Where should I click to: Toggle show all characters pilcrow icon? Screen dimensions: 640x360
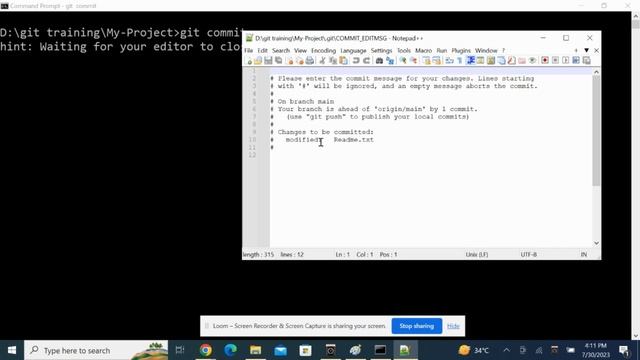460,61
